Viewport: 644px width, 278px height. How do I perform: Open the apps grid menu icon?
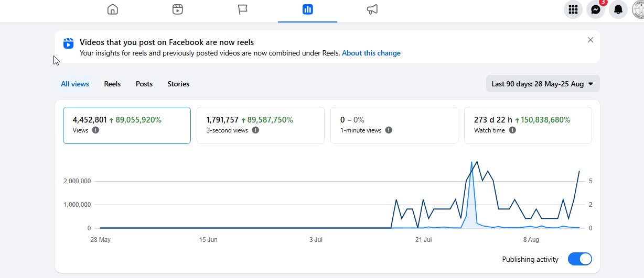click(x=573, y=9)
